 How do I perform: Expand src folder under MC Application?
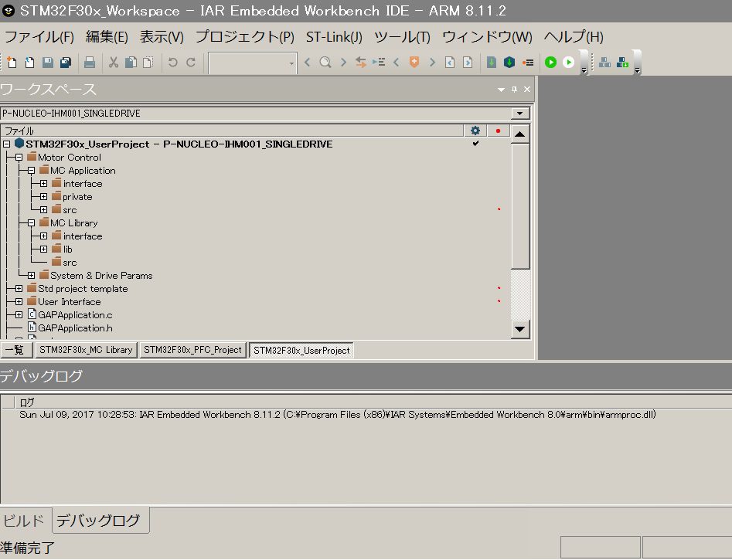(43, 209)
